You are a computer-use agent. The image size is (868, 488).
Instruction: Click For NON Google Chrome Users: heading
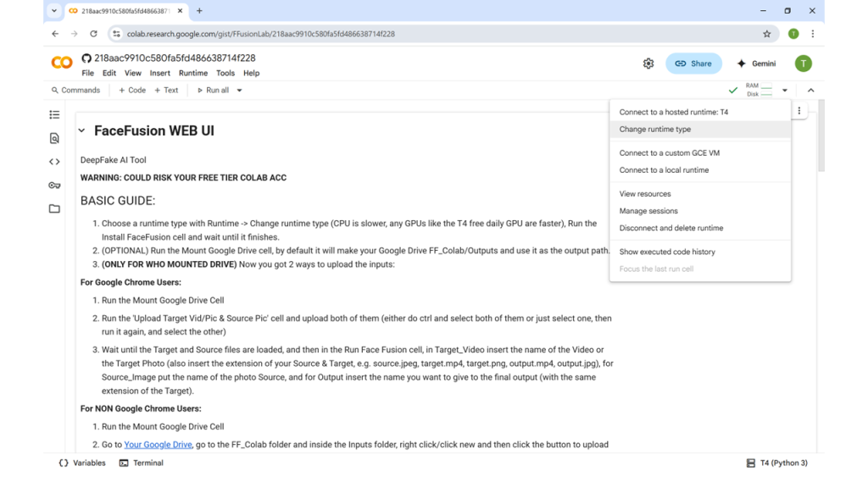[141, 408]
